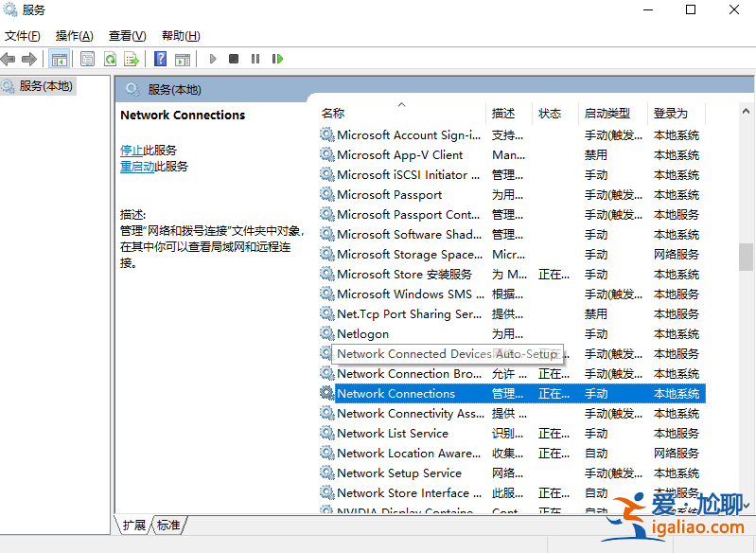Image resolution: width=756 pixels, height=553 pixels.
Task: Open the 查看(V) menu
Action: [x=128, y=36]
